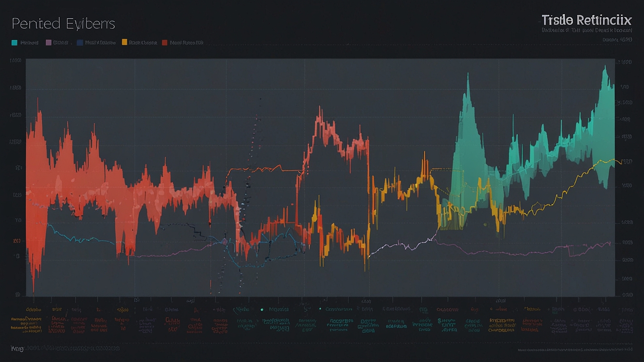Click the green dot in the bottom label row
The height and width of the screenshot is (362, 644).
click(x=262, y=309)
